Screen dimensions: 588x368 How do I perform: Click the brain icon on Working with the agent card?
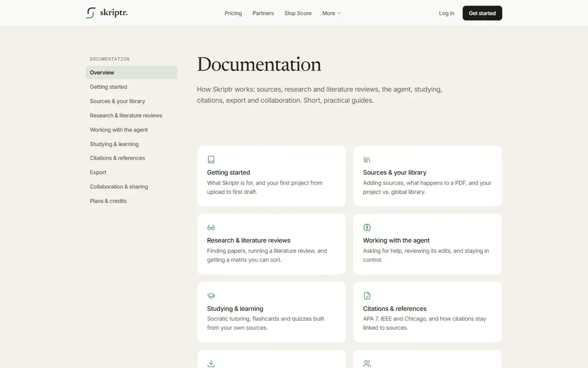click(x=367, y=228)
